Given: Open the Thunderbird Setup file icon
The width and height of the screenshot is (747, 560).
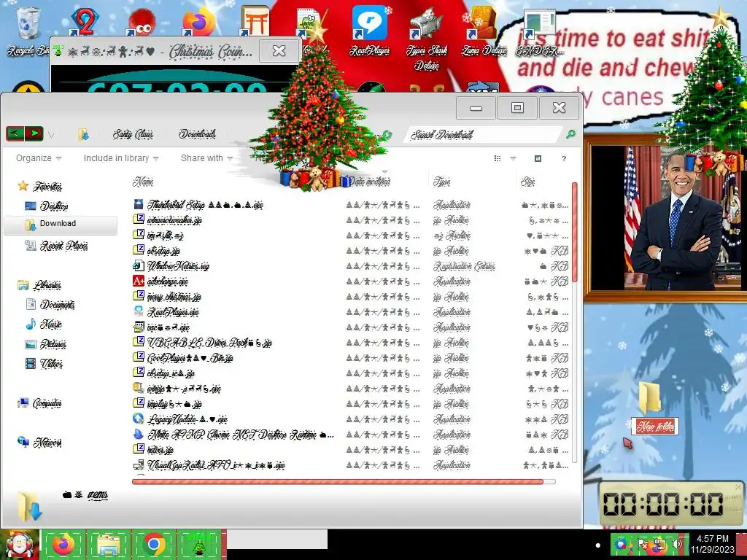Looking at the screenshot, I should [x=138, y=204].
